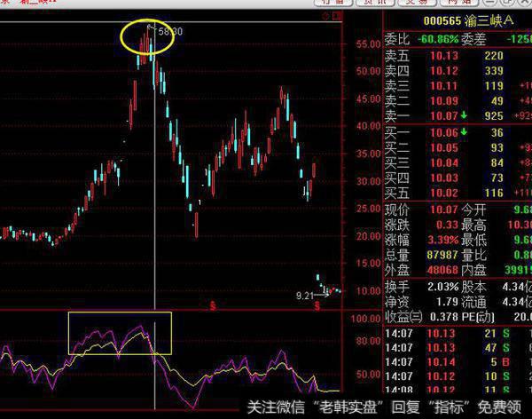Click the 收益(三) value 0.378
Screen dimensions: 532x419
pyautogui.click(x=444, y=317)
